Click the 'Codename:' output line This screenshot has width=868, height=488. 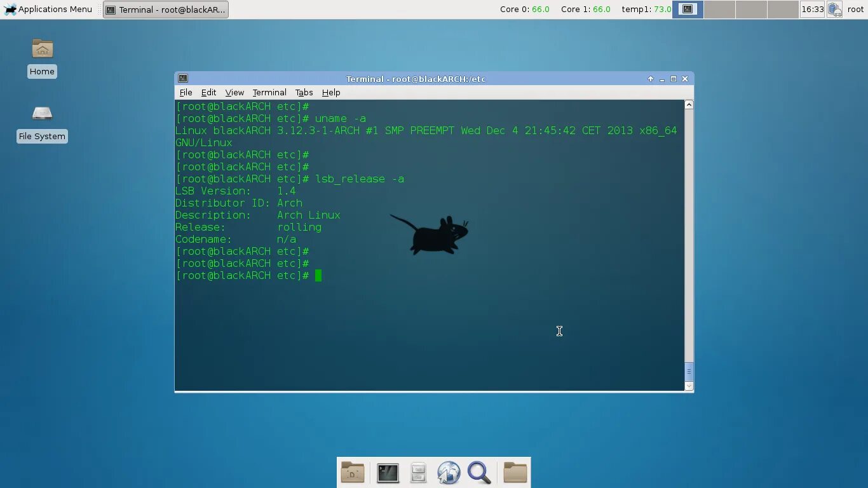click(x=236, y=240)
